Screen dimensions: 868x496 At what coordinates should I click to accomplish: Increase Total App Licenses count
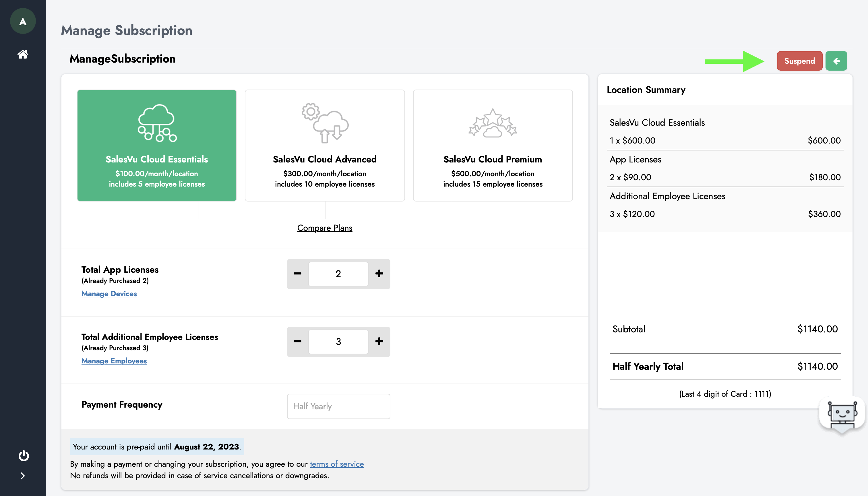pyautogui.click(x=379, y=274)
